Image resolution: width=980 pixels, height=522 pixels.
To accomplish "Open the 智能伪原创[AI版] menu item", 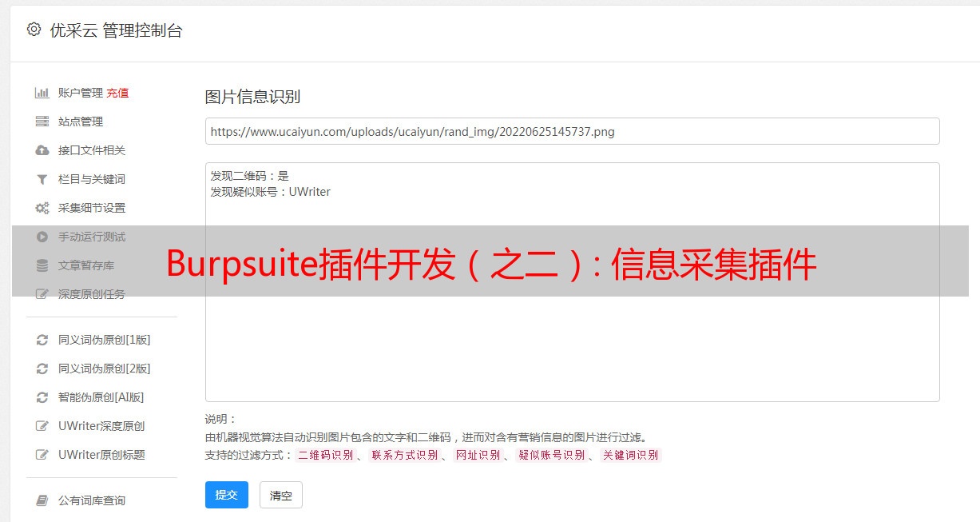I will 93,397.
